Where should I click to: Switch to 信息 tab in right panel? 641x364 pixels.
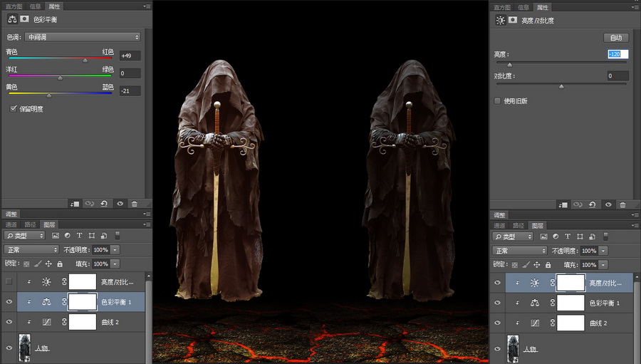[523, 7]
